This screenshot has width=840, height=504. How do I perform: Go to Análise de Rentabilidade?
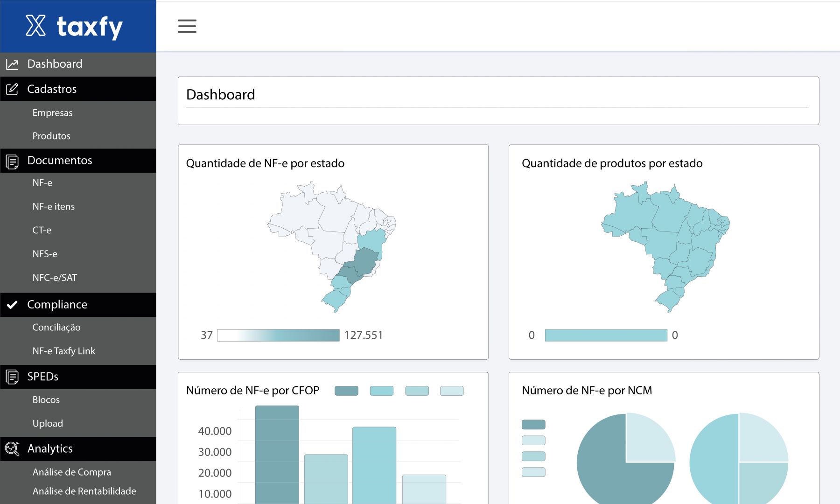click(84, 491)
